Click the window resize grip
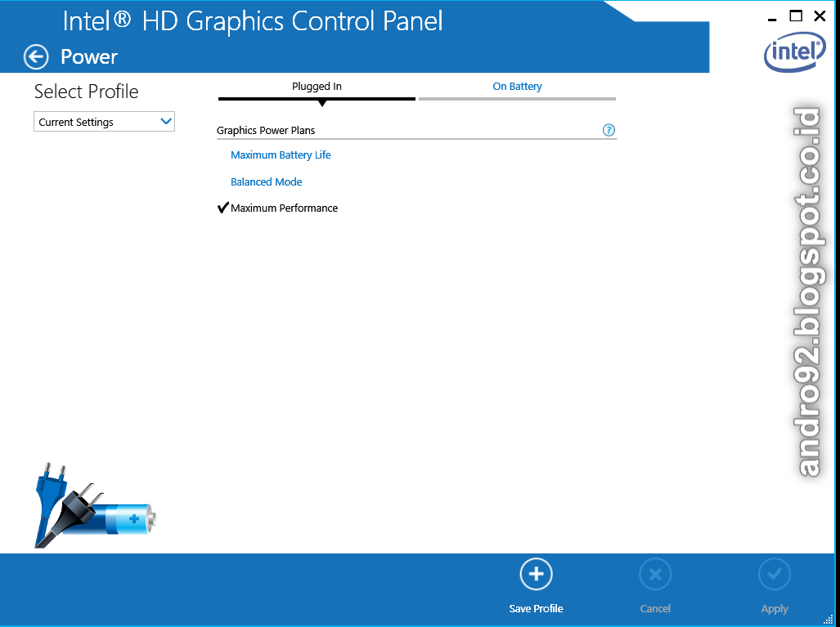The image size is (840, 627). pos(829,619)
